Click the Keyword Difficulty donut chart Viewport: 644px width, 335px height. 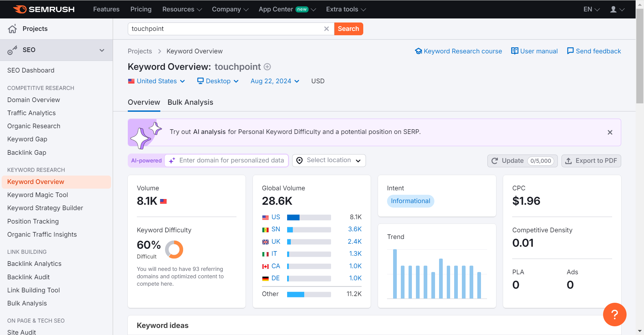(x=174, y=249)
